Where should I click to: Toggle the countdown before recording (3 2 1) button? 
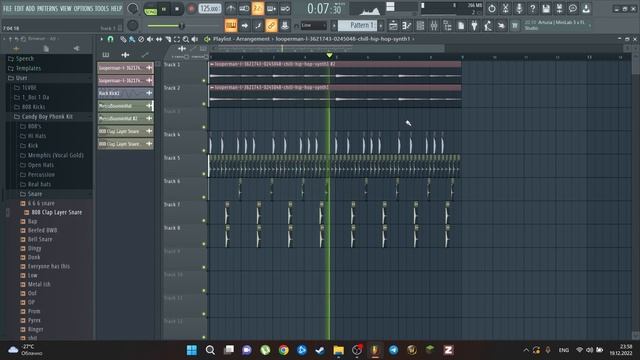[x=258, y=9]
